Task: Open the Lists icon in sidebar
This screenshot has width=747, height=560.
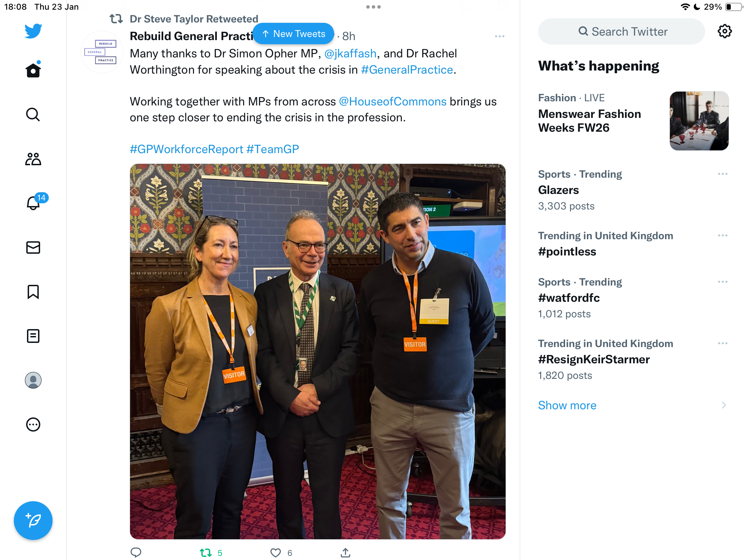Action: click(x=33, y=336)
